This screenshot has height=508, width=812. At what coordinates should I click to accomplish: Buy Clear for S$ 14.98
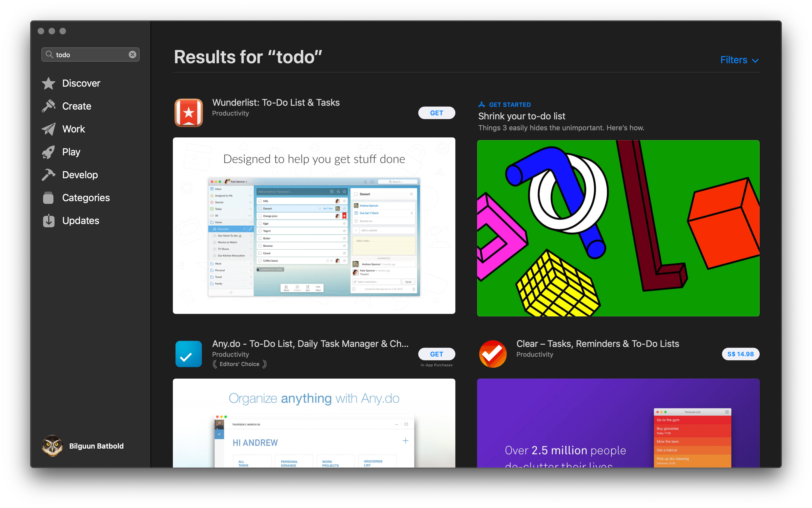(740, 354)
